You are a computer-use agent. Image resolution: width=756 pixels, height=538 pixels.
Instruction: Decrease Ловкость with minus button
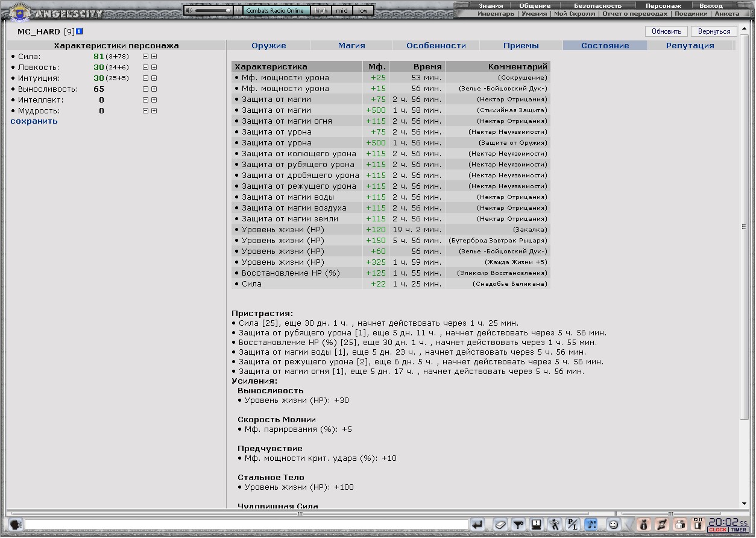[x=145, y=68]
